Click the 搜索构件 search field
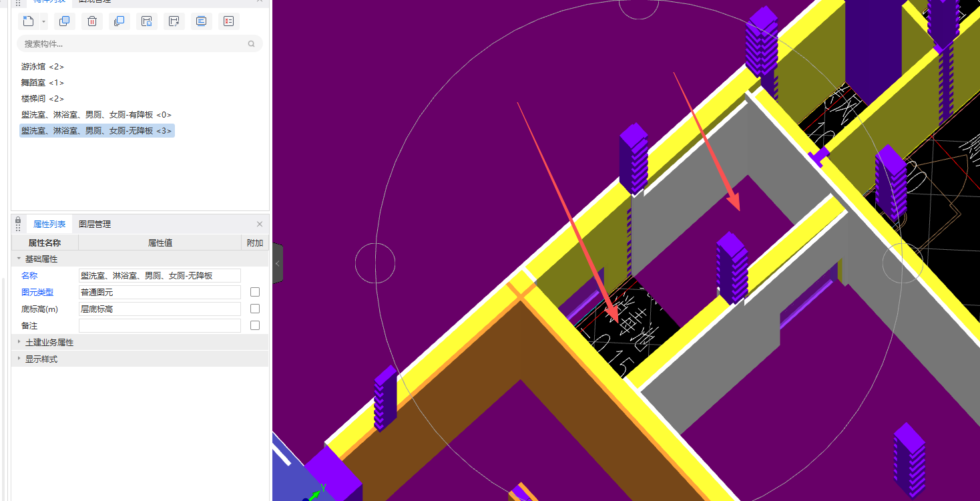Image resolution: width=980 pixels, height=501 pixels. (x=140, y=44)
